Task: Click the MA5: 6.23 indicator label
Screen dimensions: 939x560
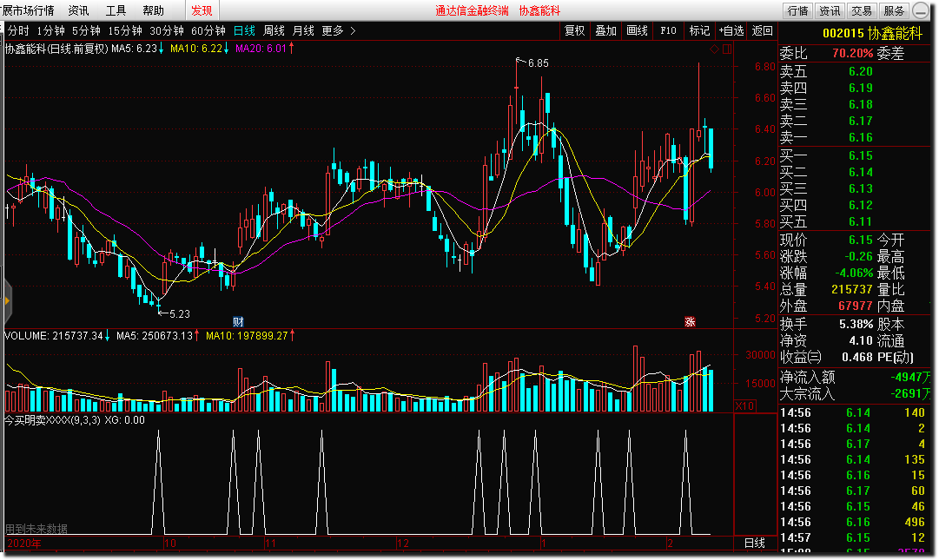Action: pos(134,49)
